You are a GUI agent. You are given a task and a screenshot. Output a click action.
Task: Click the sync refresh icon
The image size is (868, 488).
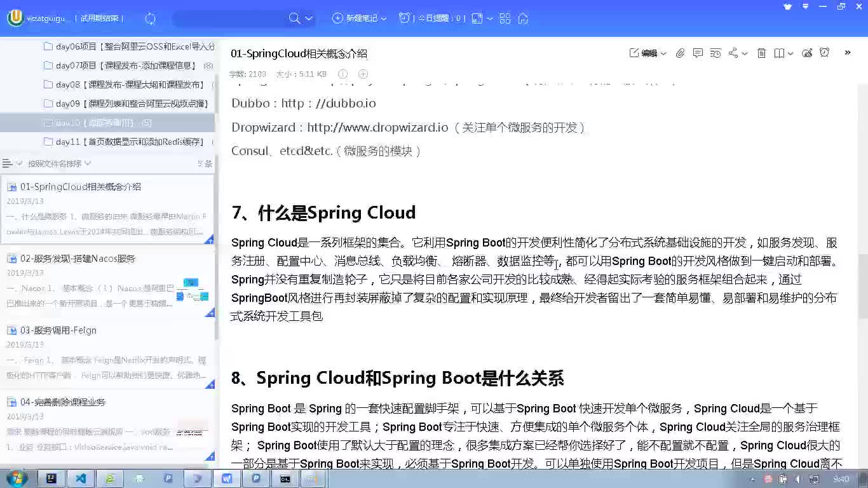tap(151, 18)
